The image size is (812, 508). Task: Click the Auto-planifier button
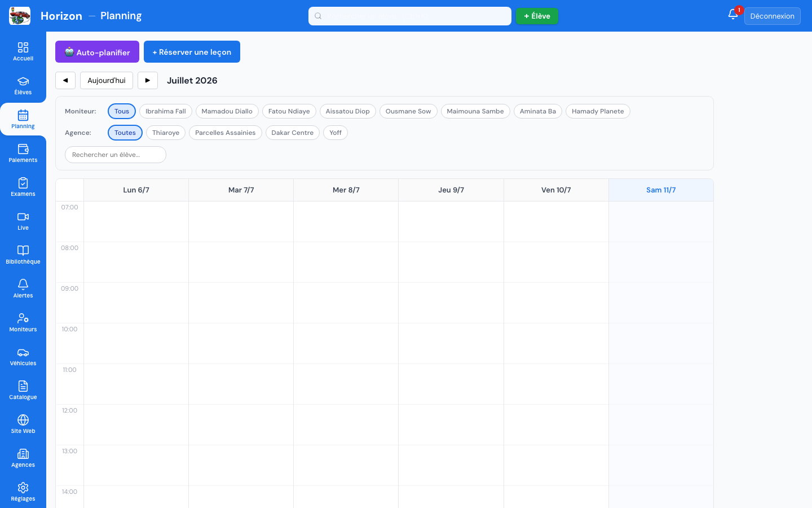coord(97,52)
